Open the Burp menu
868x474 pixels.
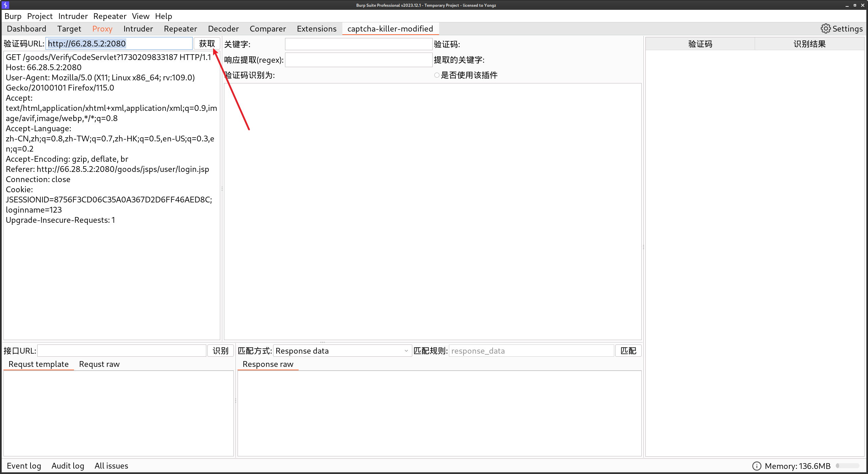point(13,16)
